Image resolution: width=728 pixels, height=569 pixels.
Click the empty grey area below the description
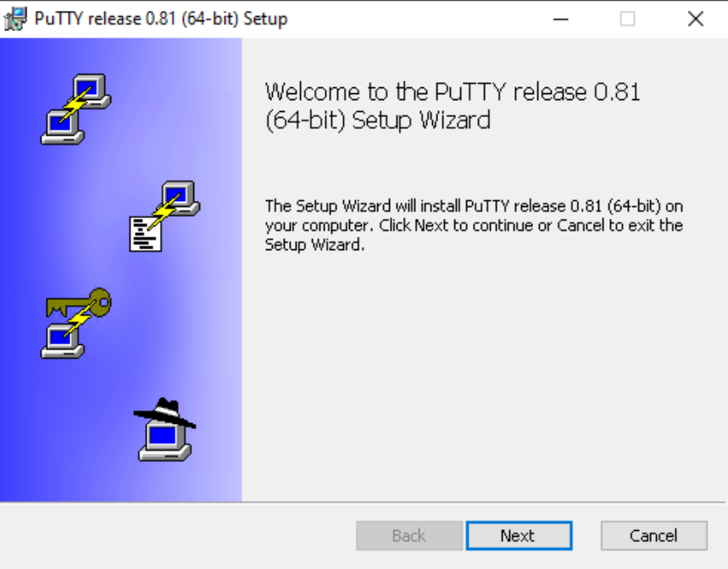pyautogui.click(x=483, y=377)
